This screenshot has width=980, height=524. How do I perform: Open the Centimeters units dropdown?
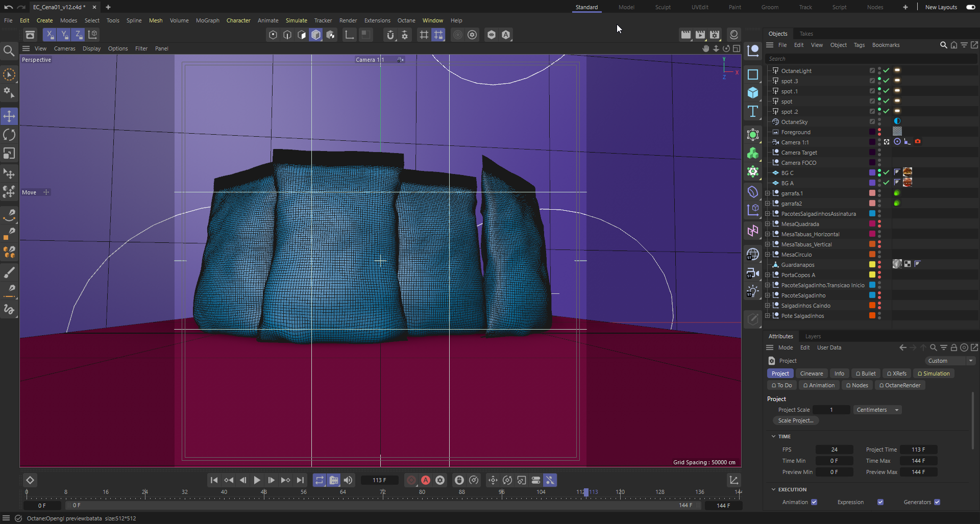tap(877, 410)
